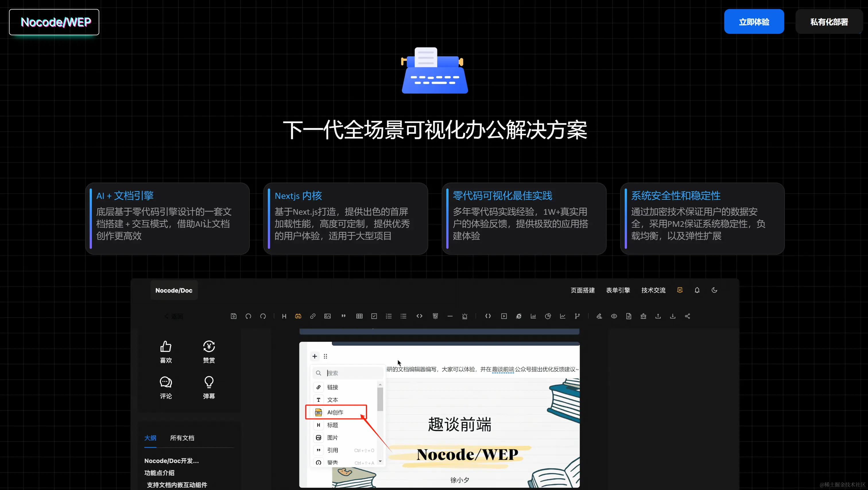Click the upload arrow toolbar icon
868x490 pixels.
click(x=658, y=316)
